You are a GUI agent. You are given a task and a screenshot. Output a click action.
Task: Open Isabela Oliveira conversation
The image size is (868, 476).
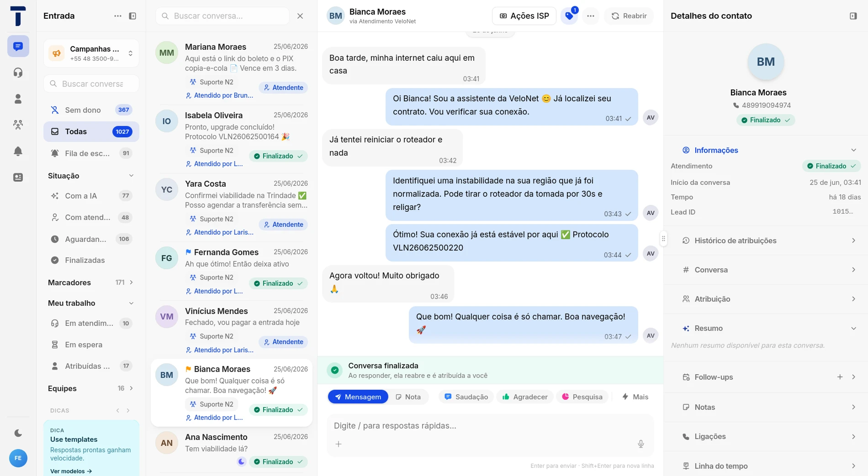[232, 139]
